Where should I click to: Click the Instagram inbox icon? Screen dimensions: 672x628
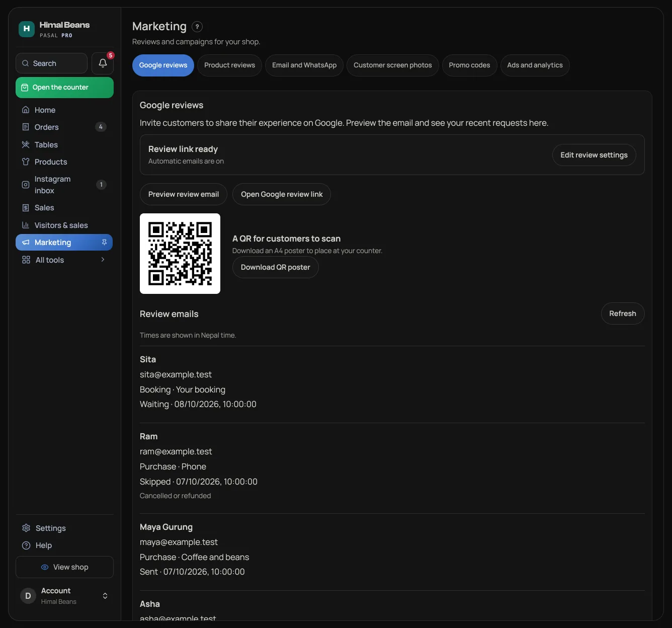[26, 185]
